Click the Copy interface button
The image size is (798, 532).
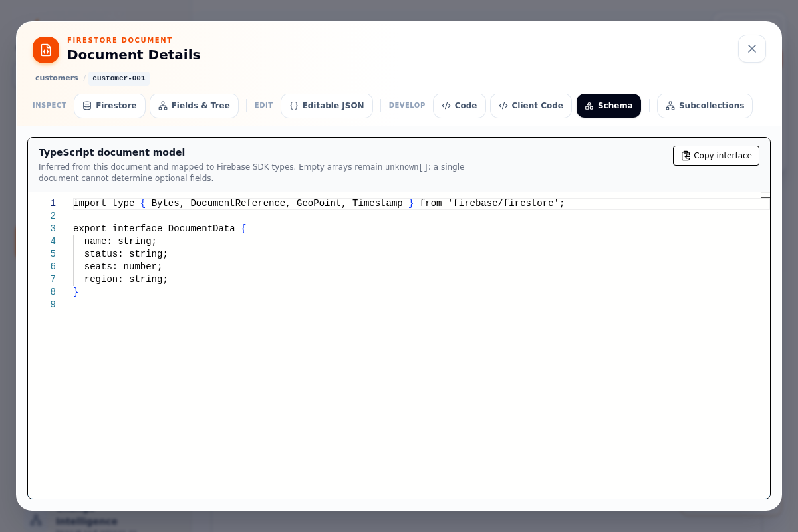(x=716, y=156)
